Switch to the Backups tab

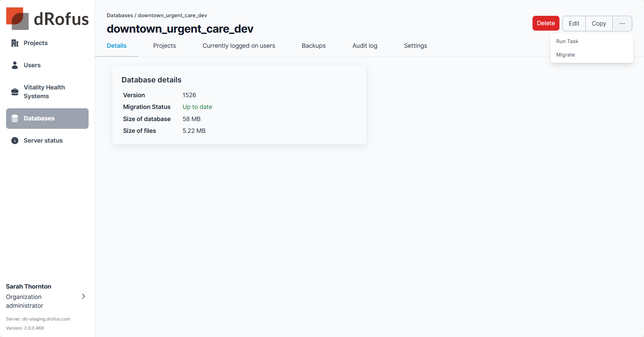click(x=314, y=46)
